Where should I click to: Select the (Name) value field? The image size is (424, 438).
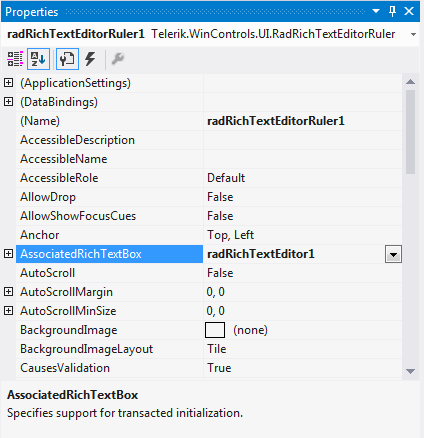coord(303,121)
